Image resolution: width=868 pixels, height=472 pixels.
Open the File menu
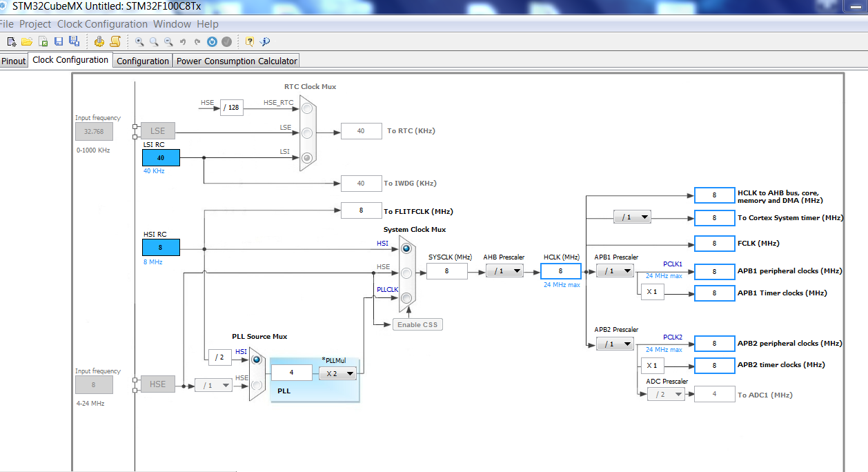(x=7, y=24)
